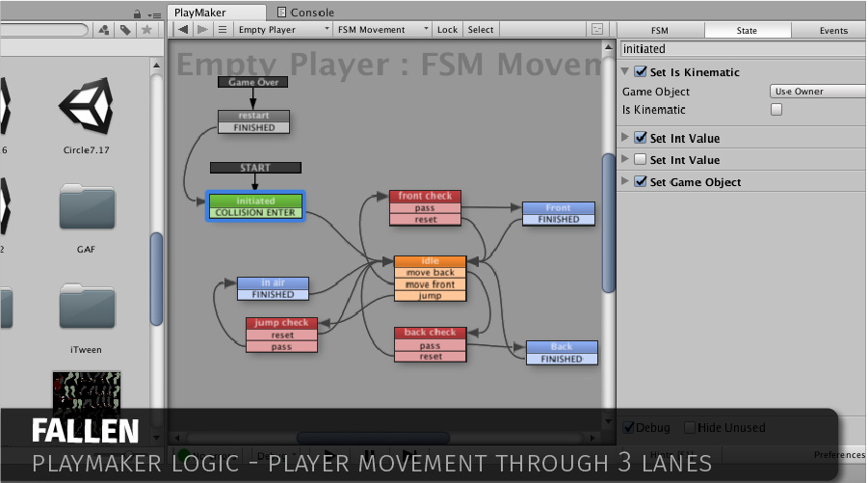Toggle the Debug checkbox
The width and height of the screenshot is (868, 483).
point(629,427)
